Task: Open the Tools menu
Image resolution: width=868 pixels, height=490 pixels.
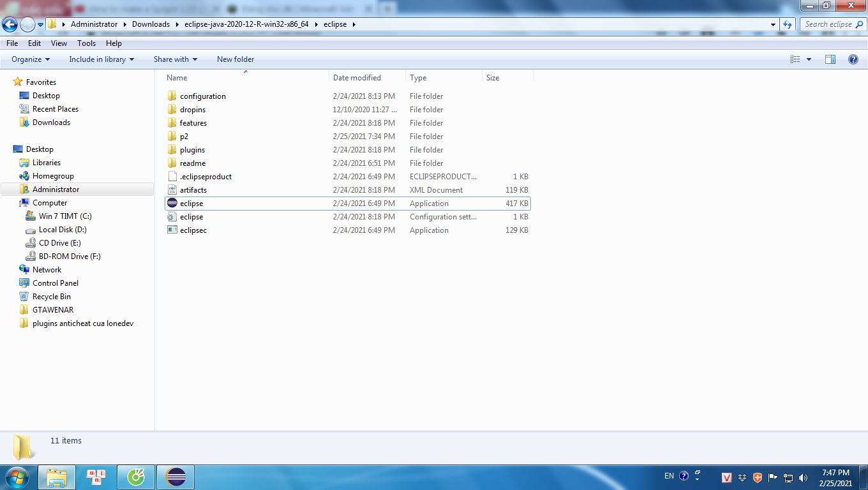Action: (x=86, y=43)
